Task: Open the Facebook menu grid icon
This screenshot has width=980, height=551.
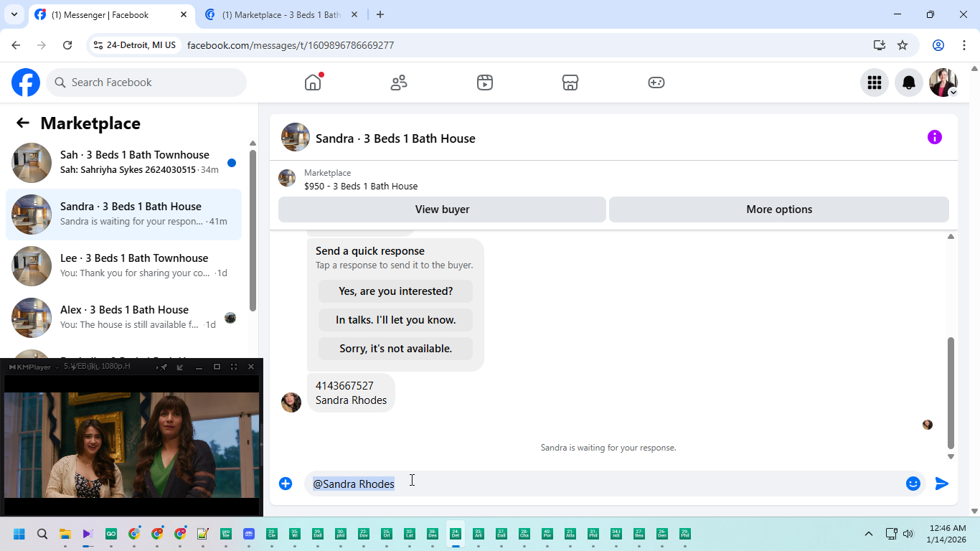Action: 875,83
